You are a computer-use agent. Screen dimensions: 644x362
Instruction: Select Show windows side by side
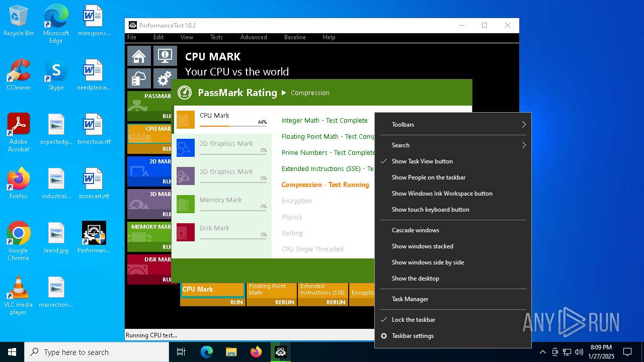(x=453, y=262)
